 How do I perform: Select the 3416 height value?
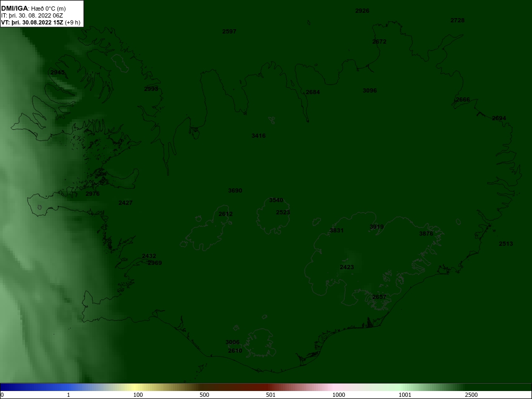pos(259,136)
